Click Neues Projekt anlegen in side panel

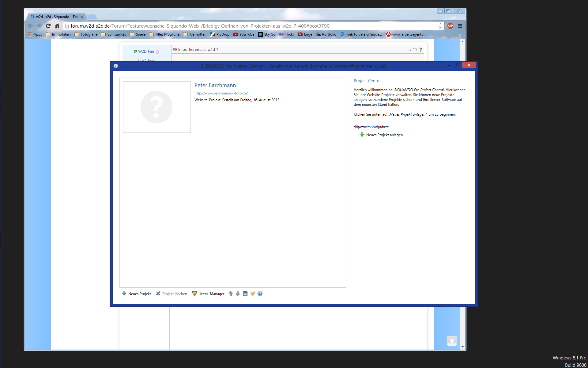tap(381, 135)
